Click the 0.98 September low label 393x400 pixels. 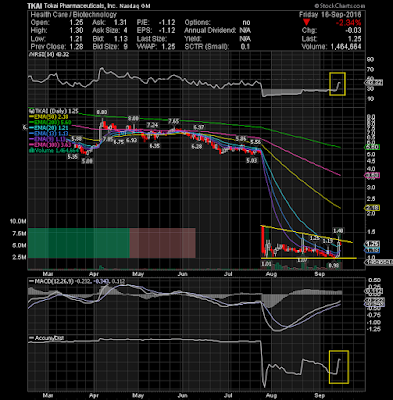click(x=334, y=265)
